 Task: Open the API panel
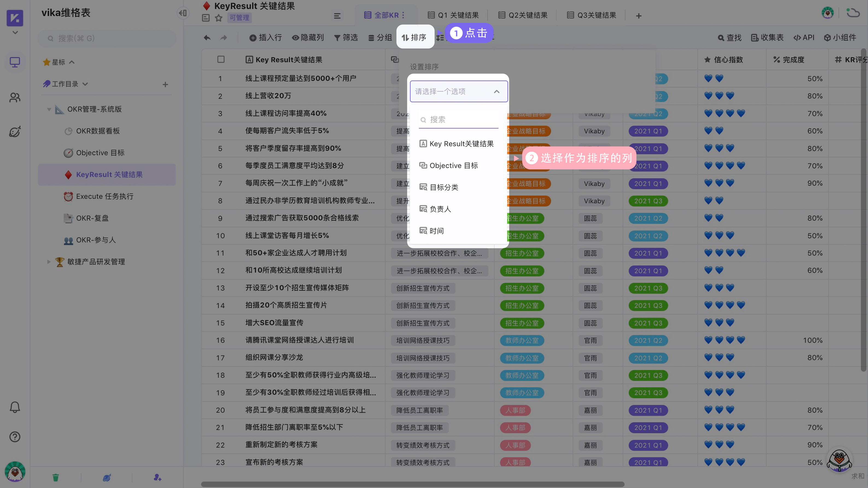click(x=804, y=37)
